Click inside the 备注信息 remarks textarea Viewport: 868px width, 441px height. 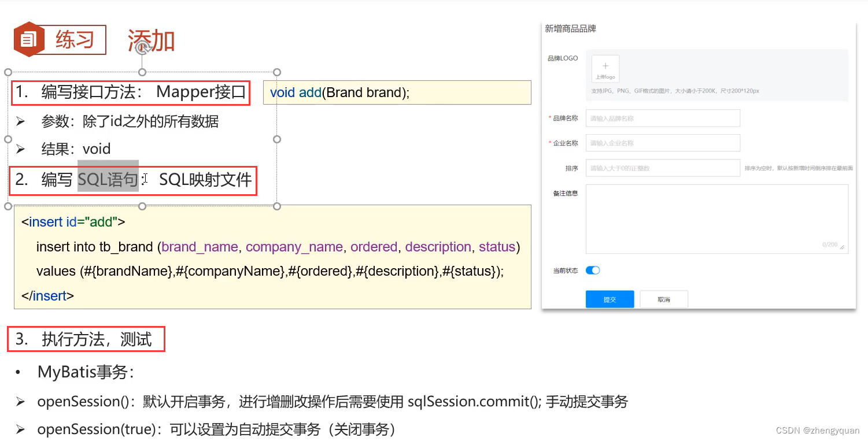point(716,218)
